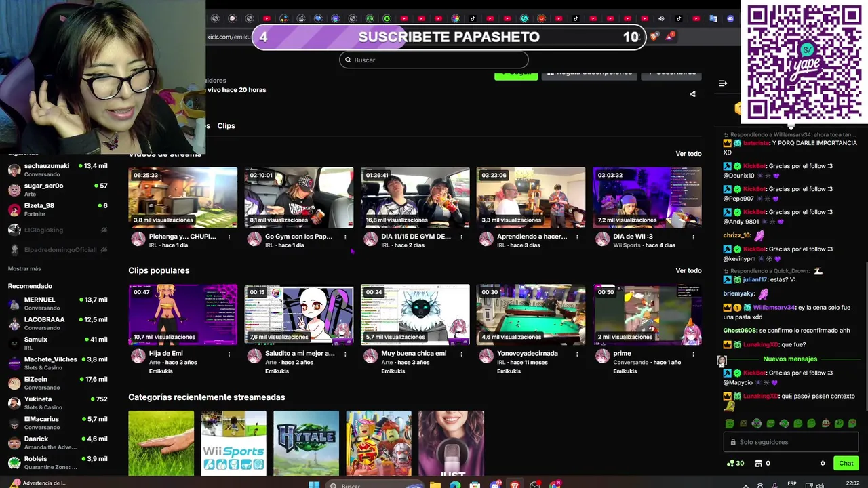This screenshot has width=868, height=488.
Task: Open options menu for video Pichanga y... CHUPI...
Action: click(229, 237)
